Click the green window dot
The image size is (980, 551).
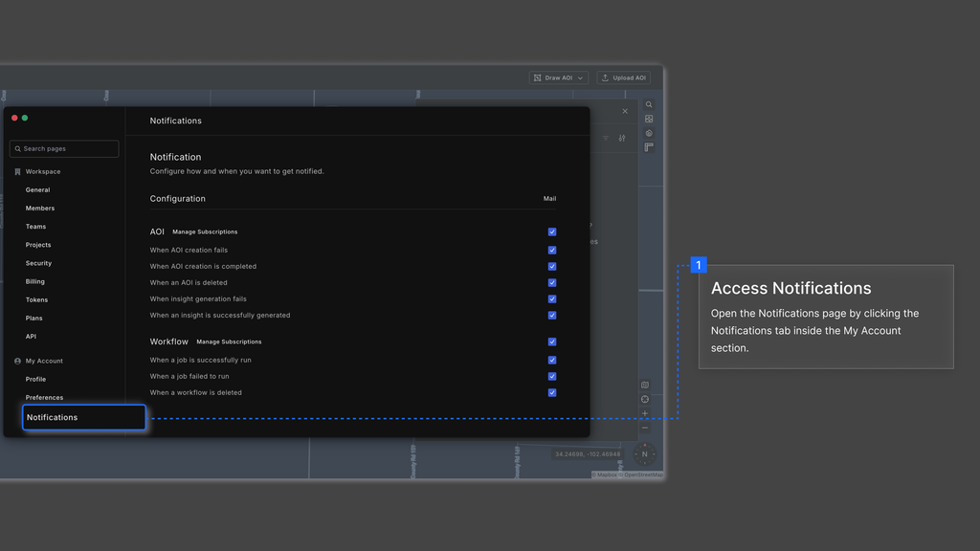pos(25,118)
